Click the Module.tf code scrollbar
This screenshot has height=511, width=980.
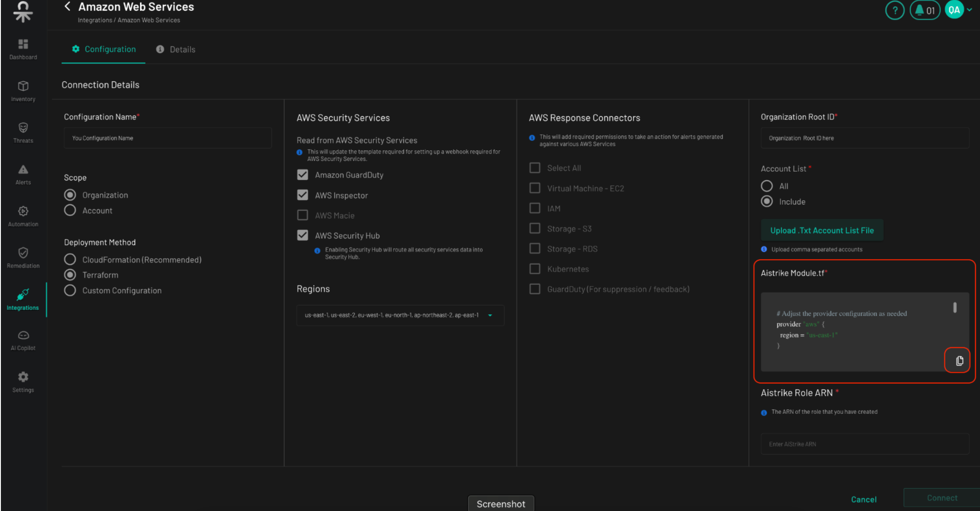tap(955, 307)
